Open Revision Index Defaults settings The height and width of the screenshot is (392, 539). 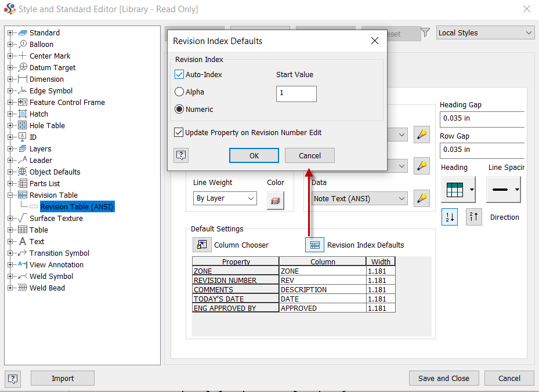click(314, 244)
